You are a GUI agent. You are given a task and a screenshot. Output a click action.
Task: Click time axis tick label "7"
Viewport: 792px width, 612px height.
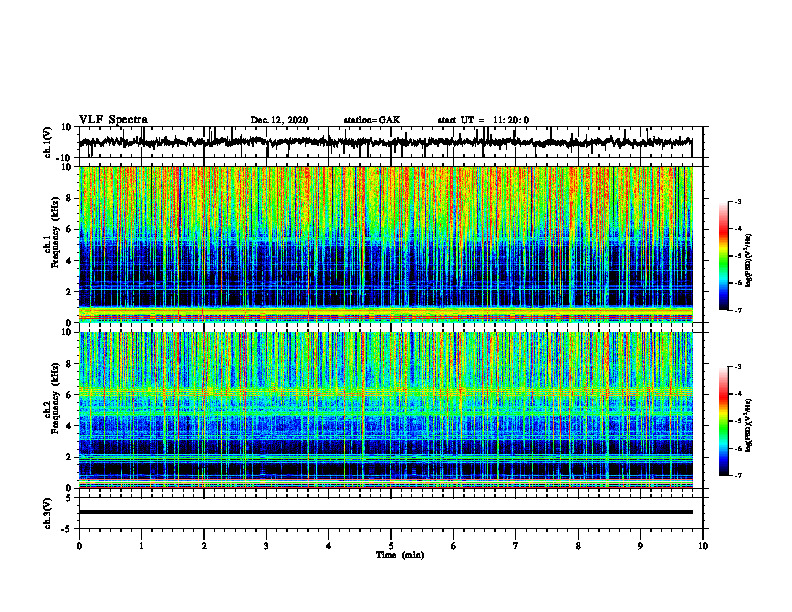pyautogui.click(x=516, y=546)
